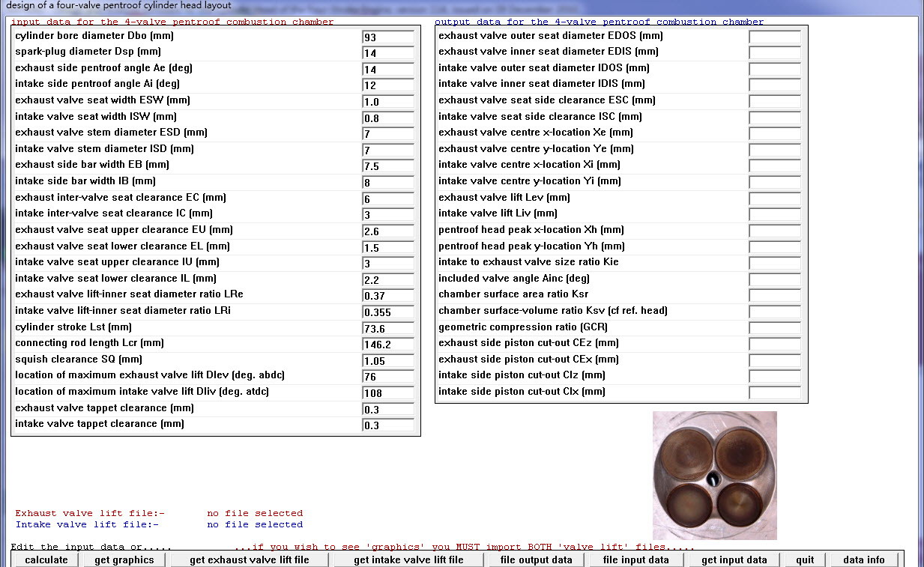This screenshot has height=567, width=924.
Task: Click exhaust side piston cut-out CEx output
Action: (775, 360)
